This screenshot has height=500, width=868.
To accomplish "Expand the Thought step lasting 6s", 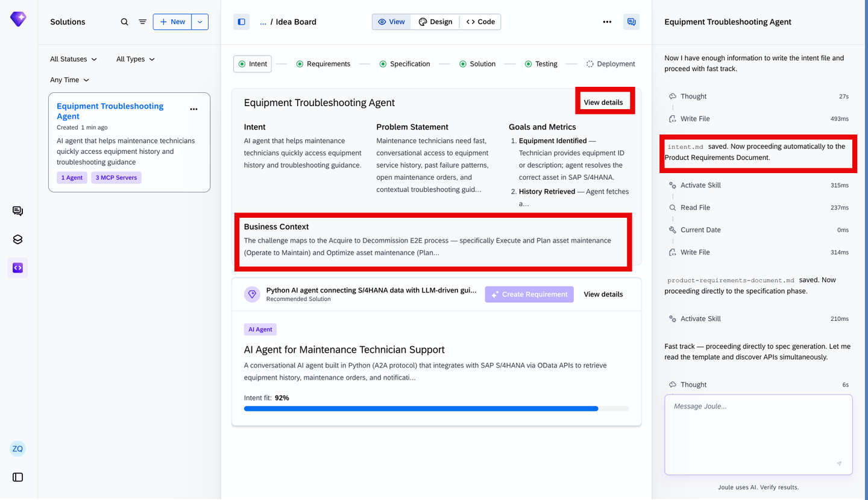I will (x=758, y=385).
